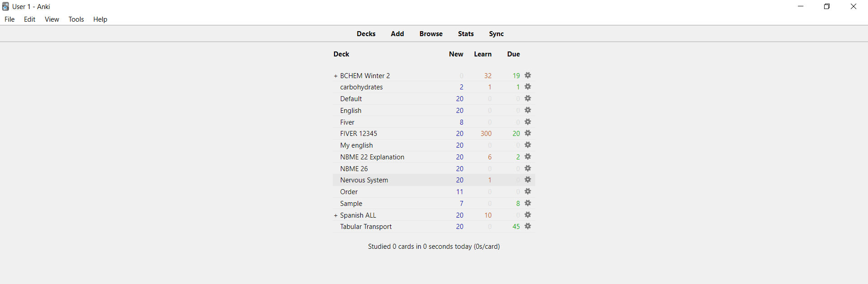The width and height of the screenshot is (868, 284).
Task: Click FIVER 12345 deck's gear icon
Action: pyautogui.click(x=528, y=133)
